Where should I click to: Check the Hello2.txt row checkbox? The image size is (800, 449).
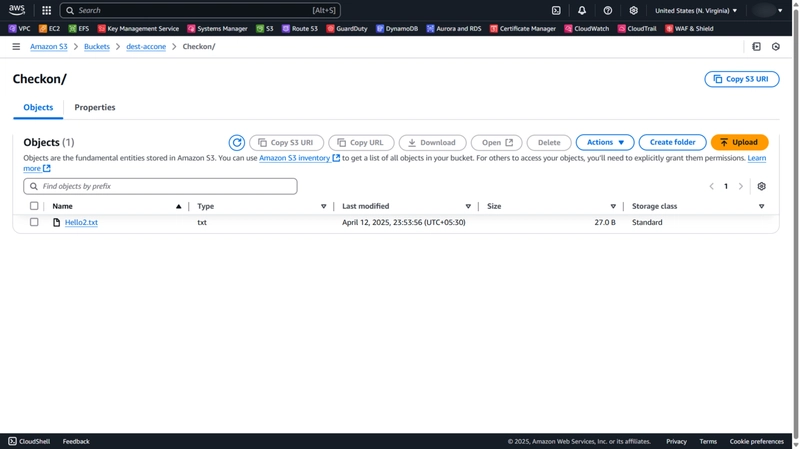point(34,222)
